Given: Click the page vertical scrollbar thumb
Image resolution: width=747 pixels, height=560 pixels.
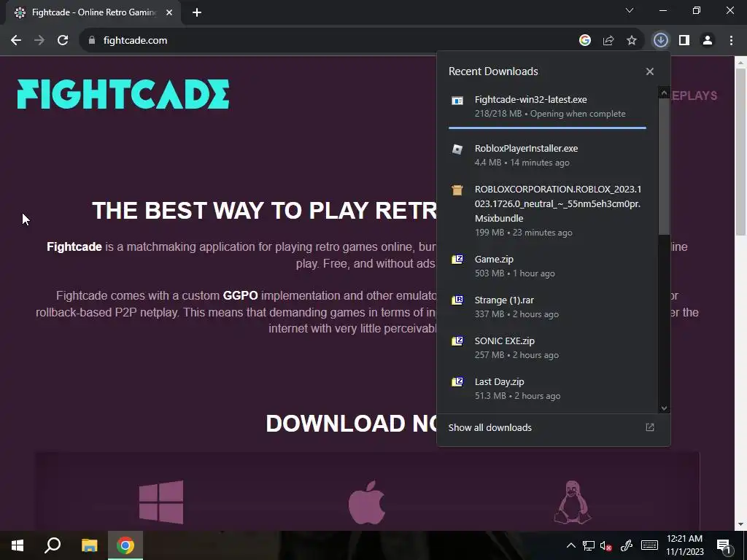Looking at the screenshot, I should [x=740, y=152].
